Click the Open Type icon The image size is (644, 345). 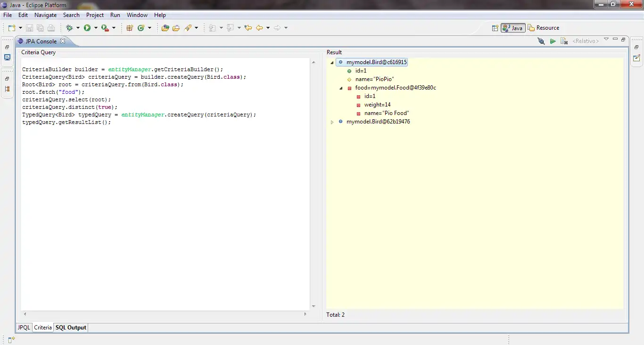click(165, 28)
